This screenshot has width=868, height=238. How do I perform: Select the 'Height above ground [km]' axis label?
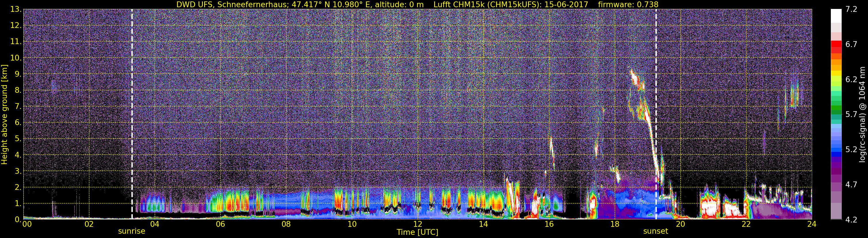click(x=4, y=115)
